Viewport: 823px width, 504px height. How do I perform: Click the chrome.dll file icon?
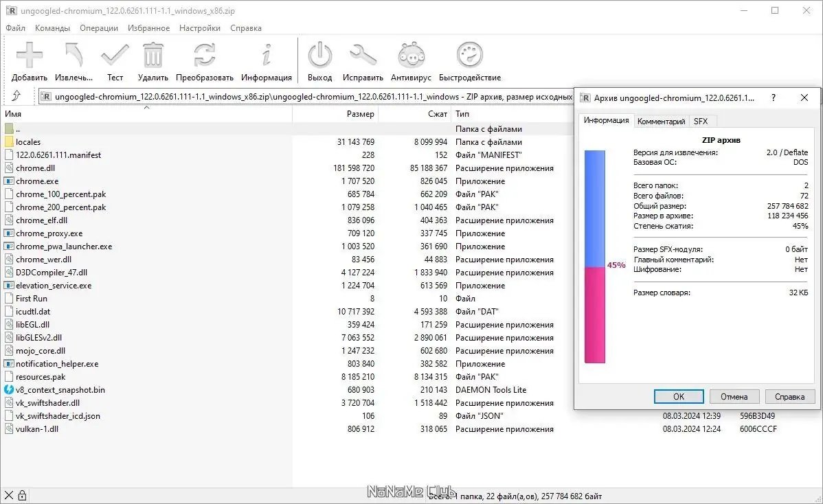tap(9, 168)
